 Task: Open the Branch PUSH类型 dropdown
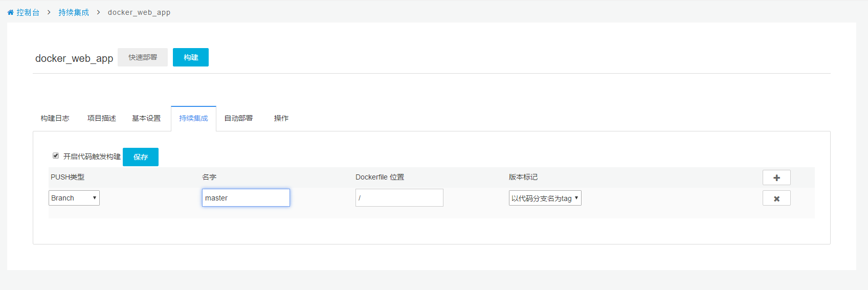coord(74,198)
